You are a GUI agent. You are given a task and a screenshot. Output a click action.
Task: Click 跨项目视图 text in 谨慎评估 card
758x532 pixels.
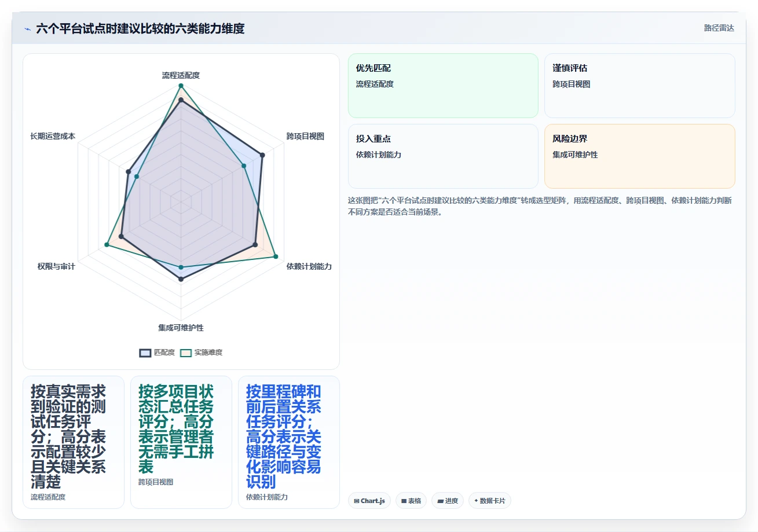(572, 84)
